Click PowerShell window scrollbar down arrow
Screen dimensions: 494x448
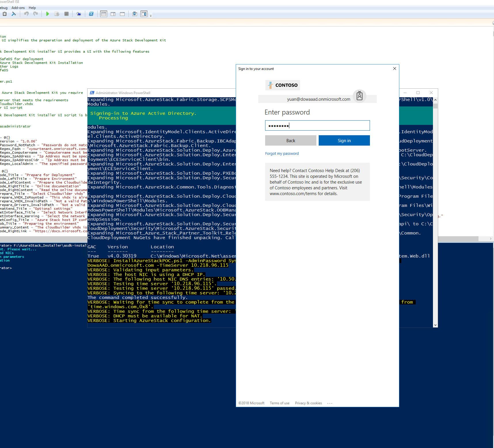pos(435,325)
